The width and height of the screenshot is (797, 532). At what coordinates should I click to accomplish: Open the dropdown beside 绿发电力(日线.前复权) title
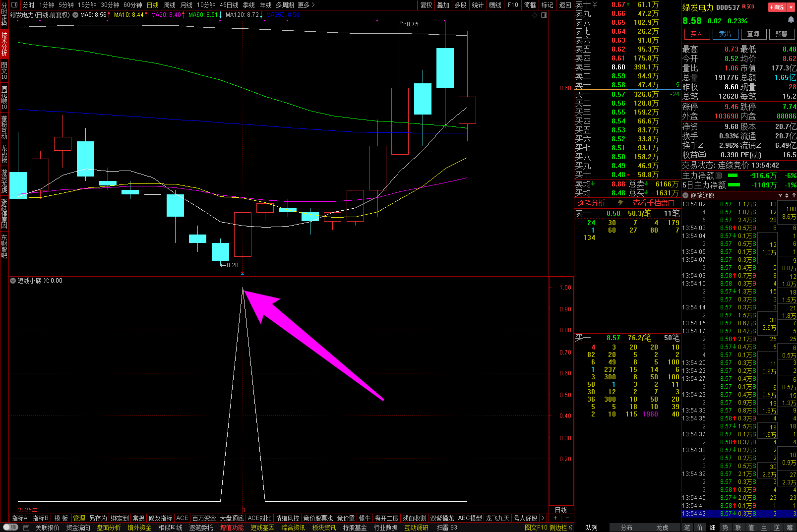coord(75,15)
